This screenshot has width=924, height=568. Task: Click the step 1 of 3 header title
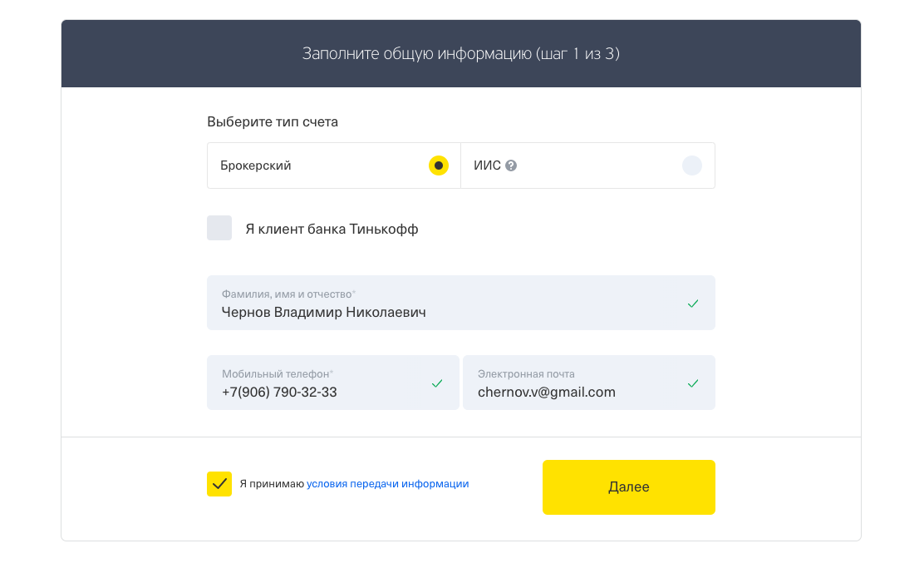point(461,54)
